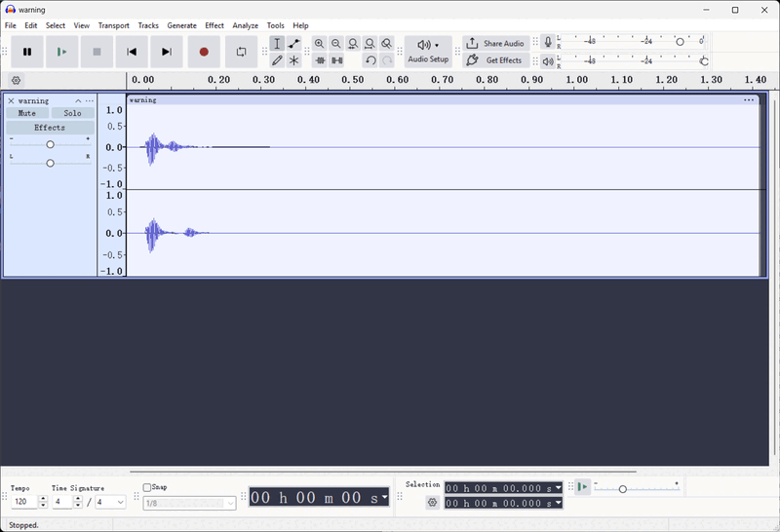Activate the Multi-tool asterisk icon

(293, 60)
